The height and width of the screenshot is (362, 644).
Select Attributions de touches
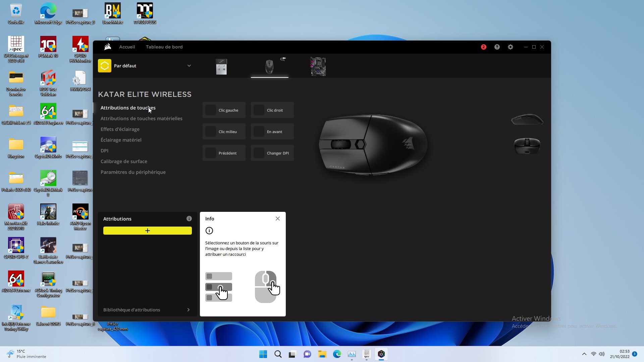[128, 108]
